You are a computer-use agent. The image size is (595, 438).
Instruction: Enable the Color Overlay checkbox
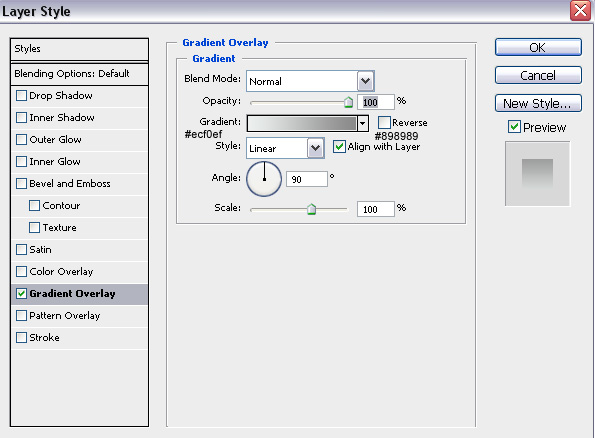click(21, 271)
